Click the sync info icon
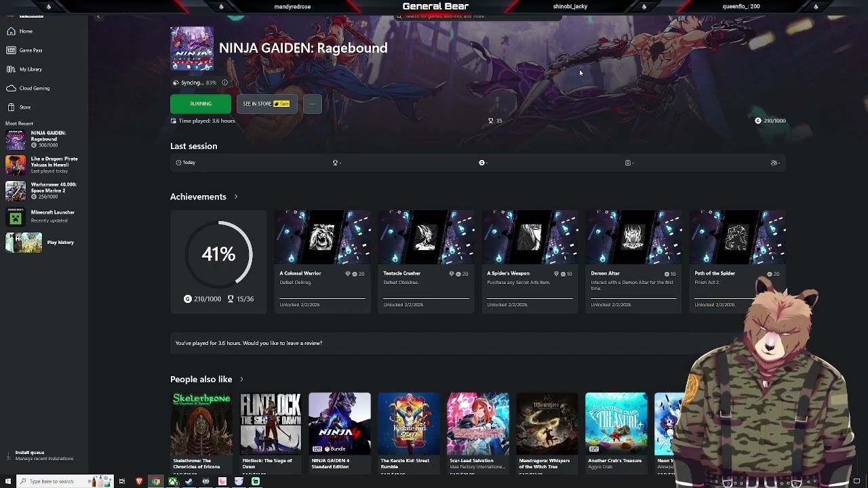Viewport: 868px width, 488px height. (224, 83)
